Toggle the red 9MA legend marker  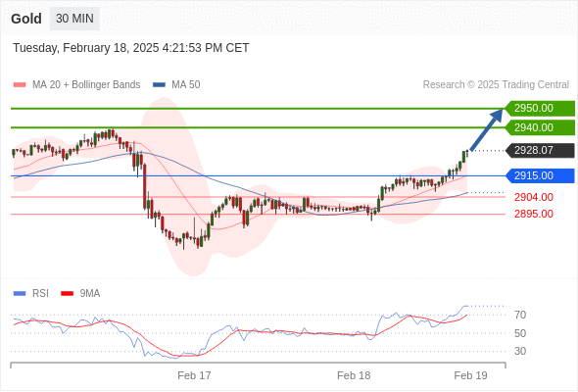pyautogui.click(x=67, y=294)
